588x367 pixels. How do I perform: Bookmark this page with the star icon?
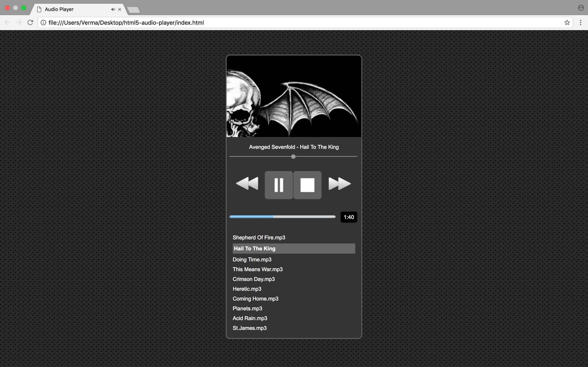click(x=567, y=23)
